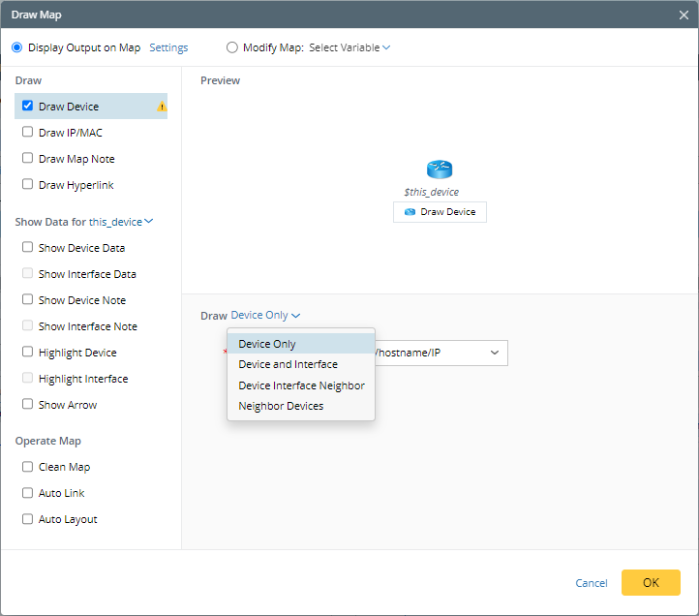Click the small icon on Draw Device label
Image resolution: width=699 pixels, height=616 pixels.
(410, 212)
